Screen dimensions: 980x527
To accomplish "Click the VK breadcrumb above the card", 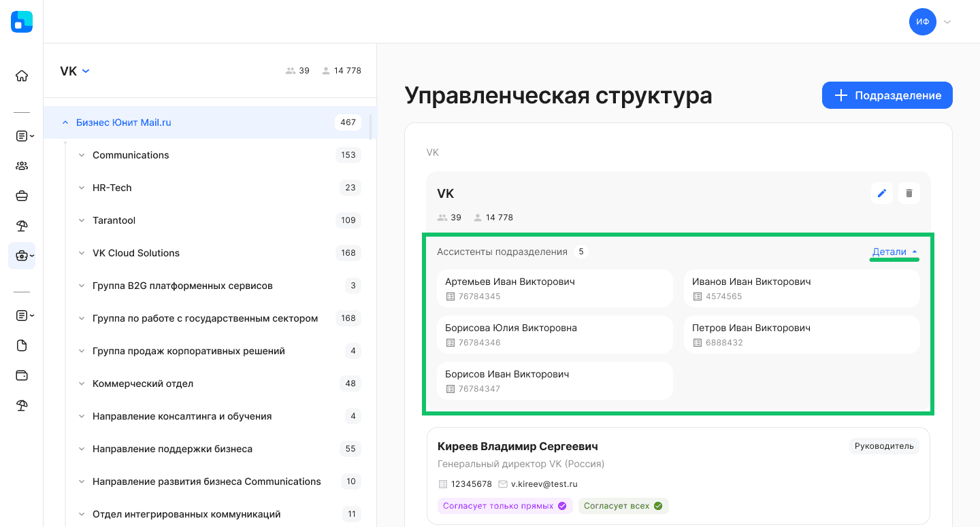I will pos(432,152).
